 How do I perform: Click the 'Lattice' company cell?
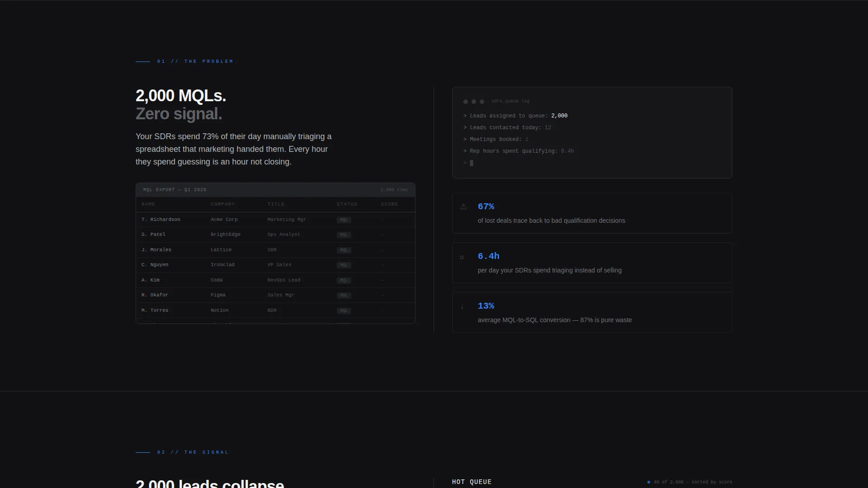tap(221, 250)
